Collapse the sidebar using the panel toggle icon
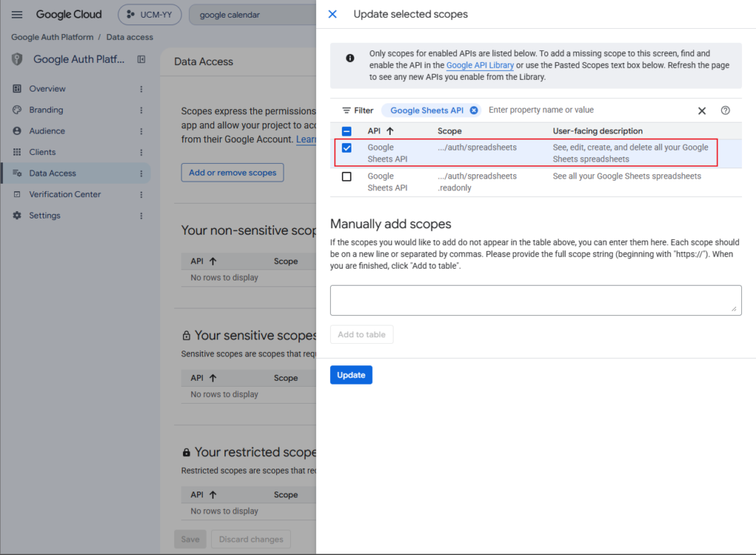This screenshot has width=756, height=555. (141, 59)
